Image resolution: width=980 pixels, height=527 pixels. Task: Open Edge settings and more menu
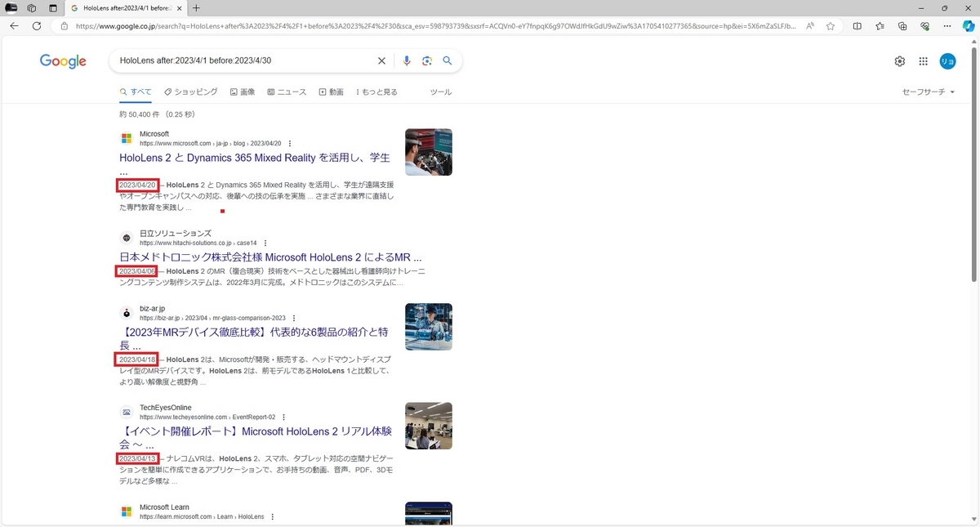[947, 26]
